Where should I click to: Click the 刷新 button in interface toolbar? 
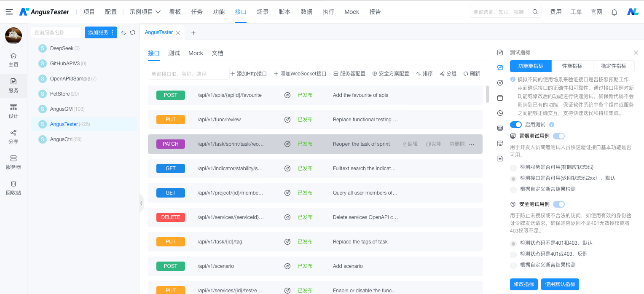tap(472, 74)
